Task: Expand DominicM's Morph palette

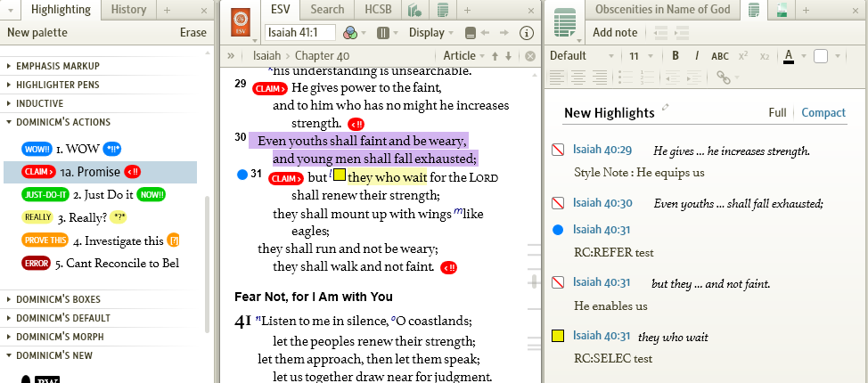Action: [60, 337]
